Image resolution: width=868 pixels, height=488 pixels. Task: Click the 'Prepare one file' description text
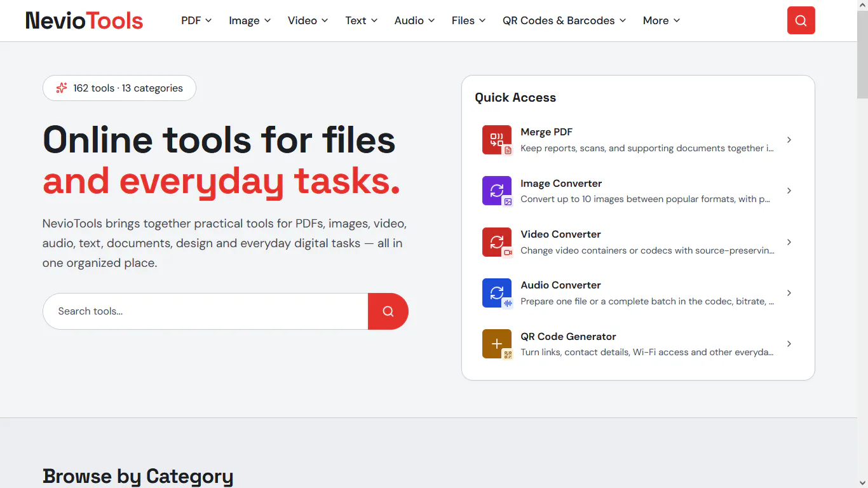tap(647, 301)
